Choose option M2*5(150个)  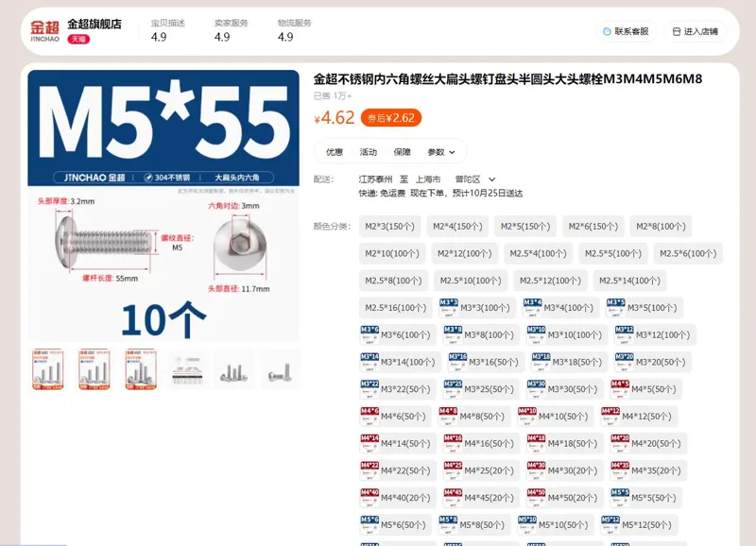525,227
